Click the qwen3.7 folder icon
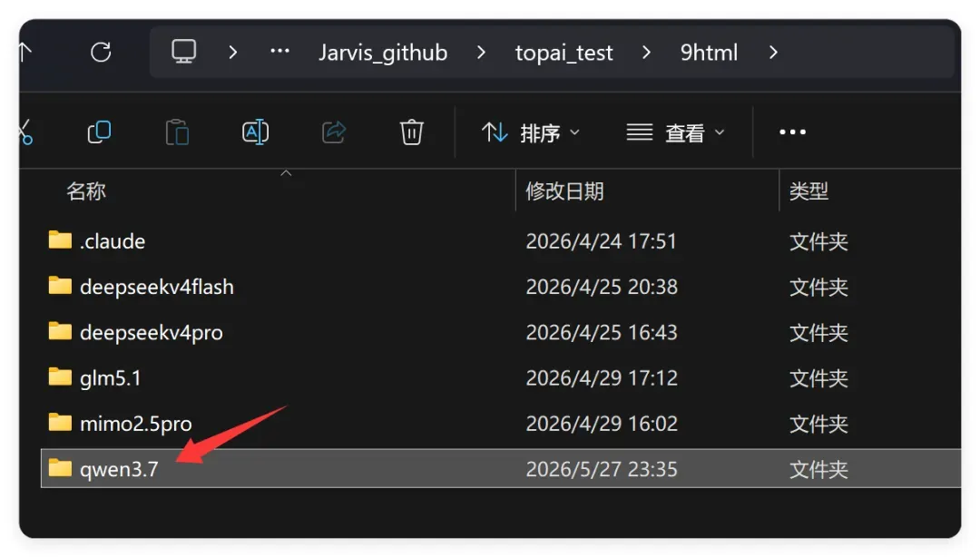 tap(60, 467)
